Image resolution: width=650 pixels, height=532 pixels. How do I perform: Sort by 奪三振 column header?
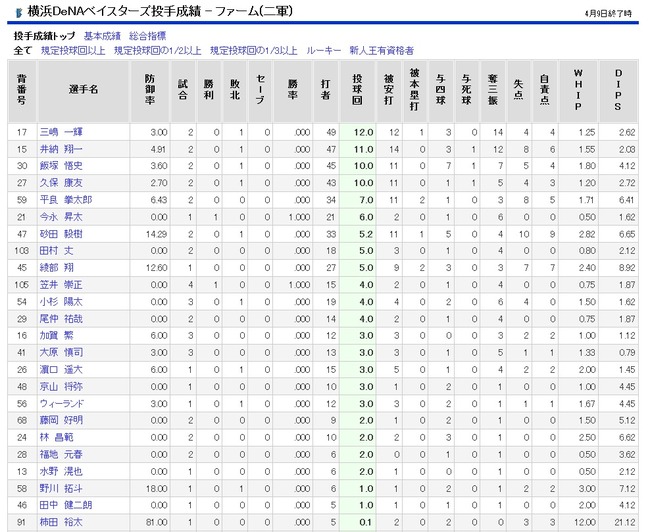click(x=493, y=90)
